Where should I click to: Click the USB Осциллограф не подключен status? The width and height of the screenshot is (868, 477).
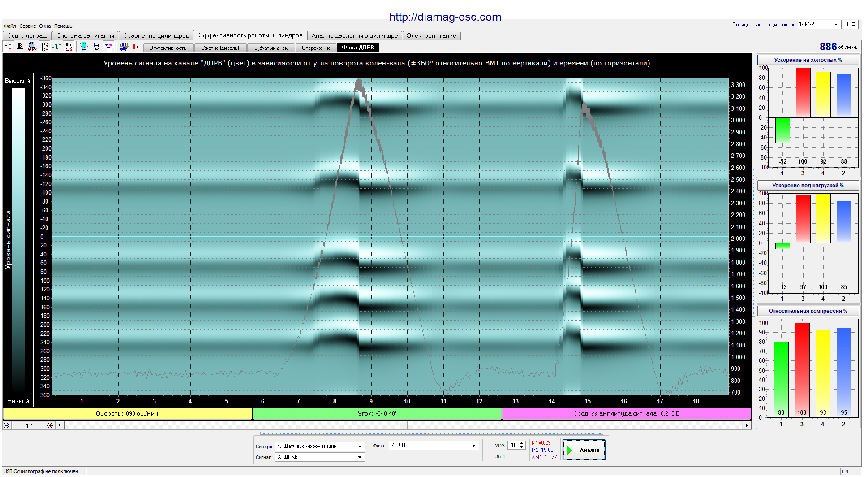pos(41,471)
